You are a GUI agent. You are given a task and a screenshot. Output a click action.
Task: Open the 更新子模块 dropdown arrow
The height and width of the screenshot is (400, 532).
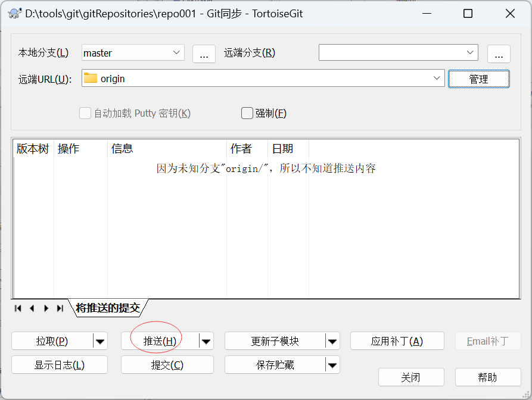click(332, 341)
